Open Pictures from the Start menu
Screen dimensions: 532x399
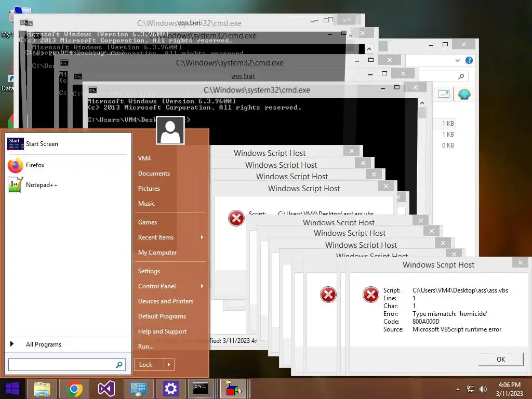149,189
